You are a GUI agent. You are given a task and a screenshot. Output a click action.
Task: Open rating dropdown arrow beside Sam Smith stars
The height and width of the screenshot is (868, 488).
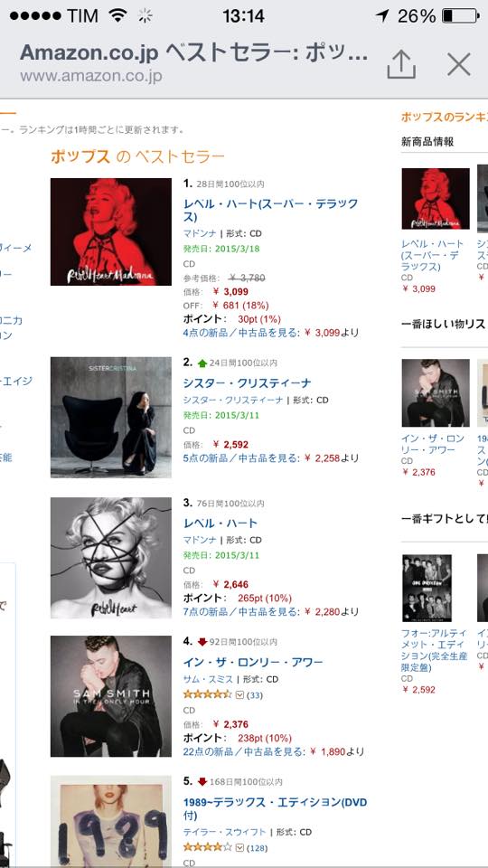pyautogui.click(x=239, y=694)
